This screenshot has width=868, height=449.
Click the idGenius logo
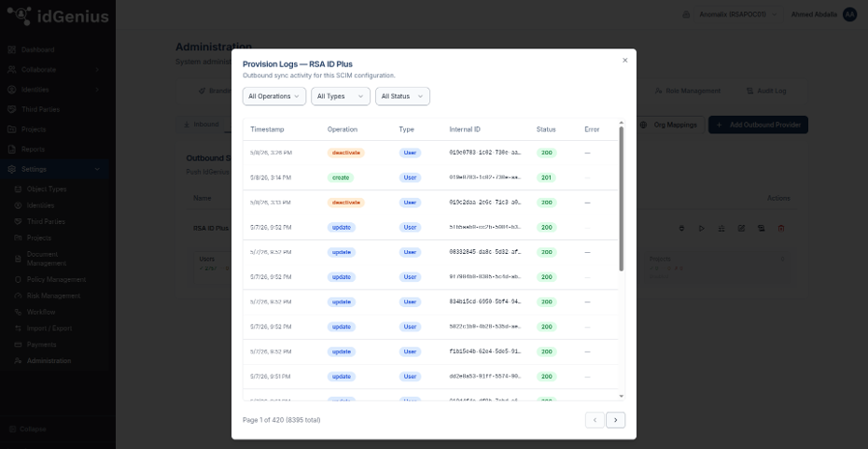point(58,16)
